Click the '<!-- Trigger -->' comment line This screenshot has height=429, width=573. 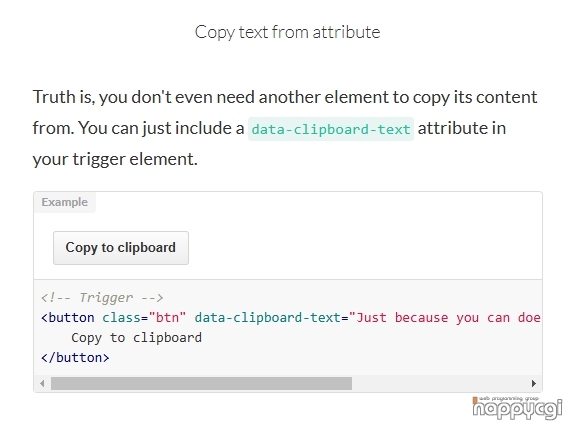click(x=102, y=297)
